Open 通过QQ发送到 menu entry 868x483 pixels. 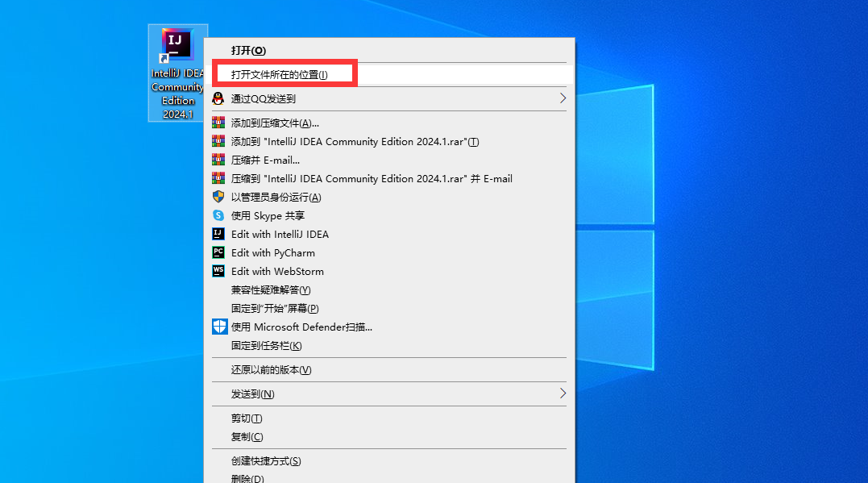[390, 98]
